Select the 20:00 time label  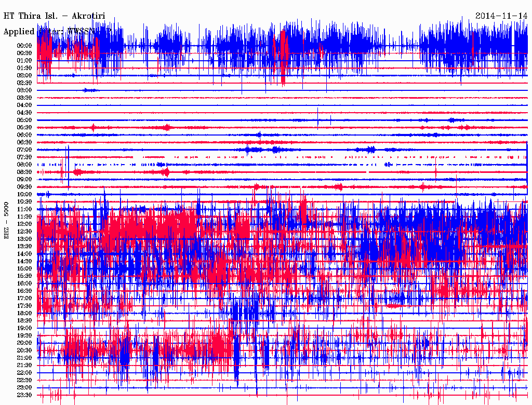[24, 343]
